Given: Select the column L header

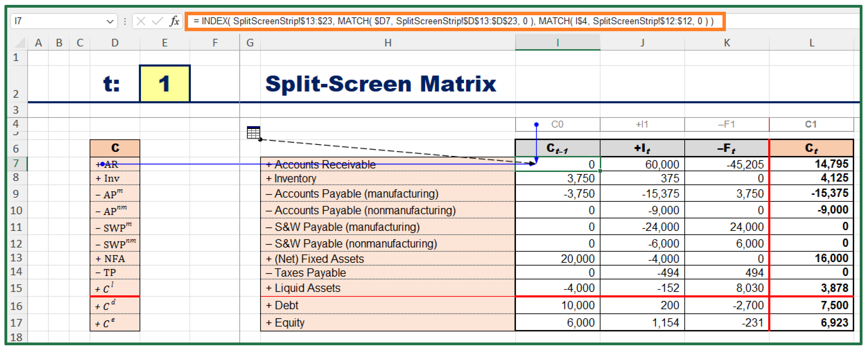Looking at the screenshot, I should pos(811,43).
